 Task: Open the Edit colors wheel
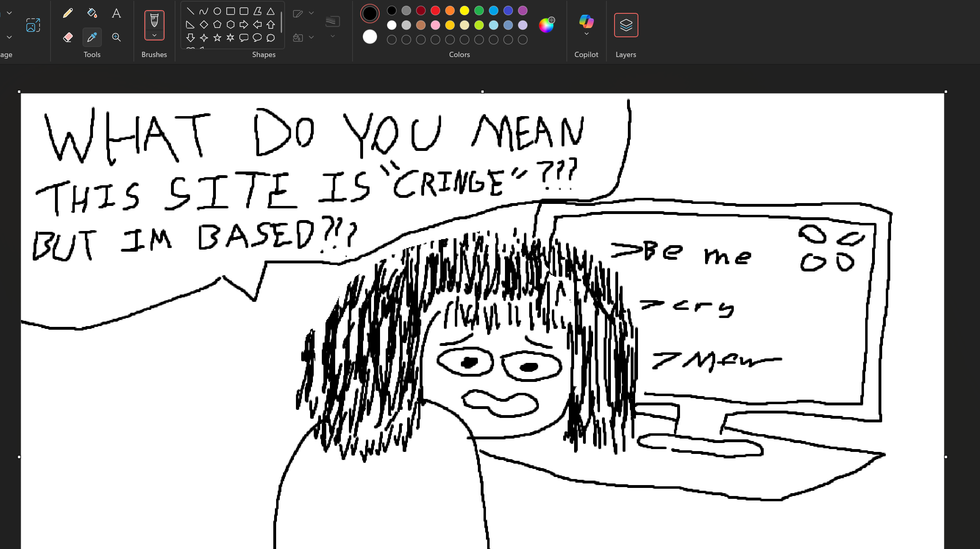point(546,25)
